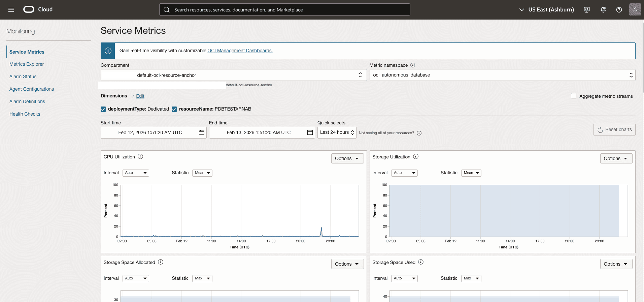Open Storage Space Used Options menu
This screenshot has width=644, height=302.
616,264
